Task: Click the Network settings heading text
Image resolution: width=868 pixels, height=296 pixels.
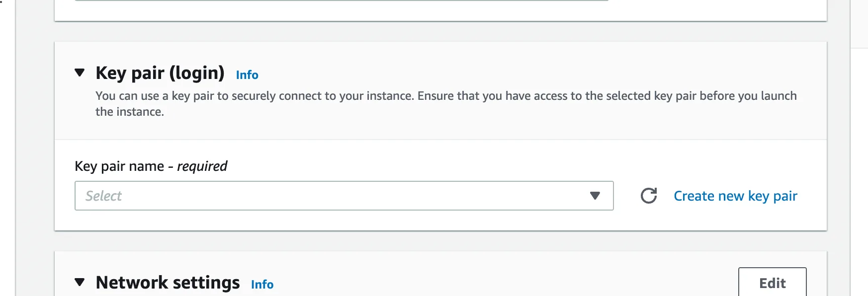Action: coord(168,283)
